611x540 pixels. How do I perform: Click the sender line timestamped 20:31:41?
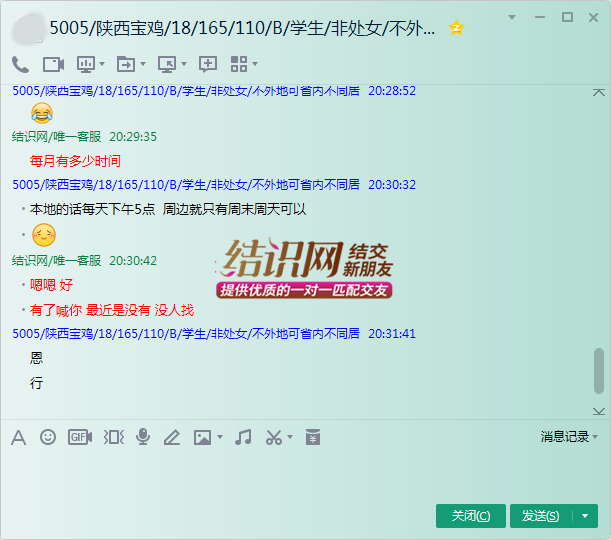[x=214, y=334]
